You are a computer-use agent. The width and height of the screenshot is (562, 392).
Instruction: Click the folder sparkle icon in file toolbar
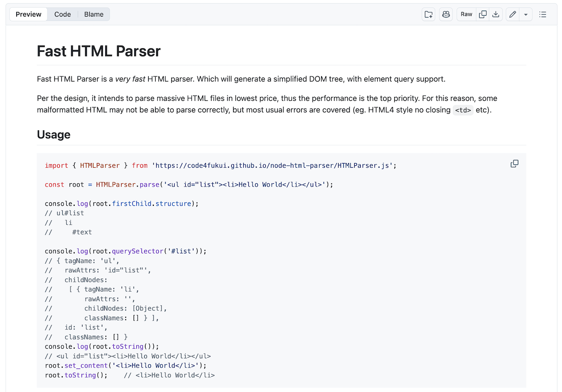coord(428,14)
